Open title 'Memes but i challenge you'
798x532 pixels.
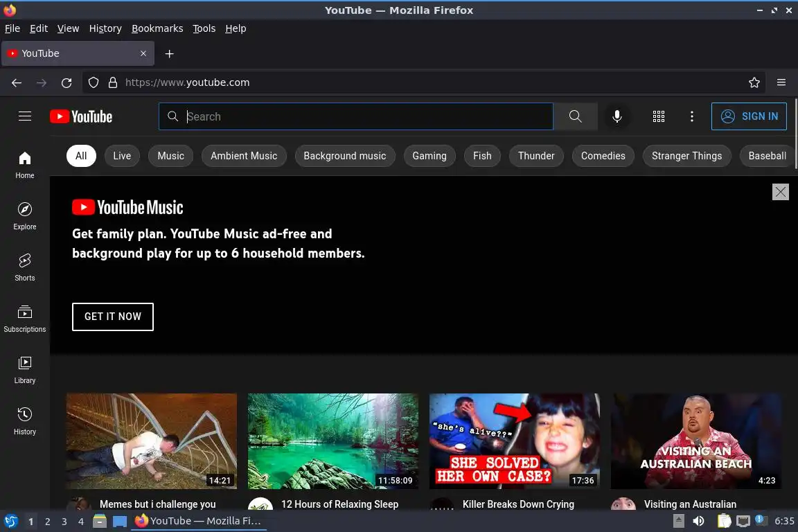(x=158, y=504)
